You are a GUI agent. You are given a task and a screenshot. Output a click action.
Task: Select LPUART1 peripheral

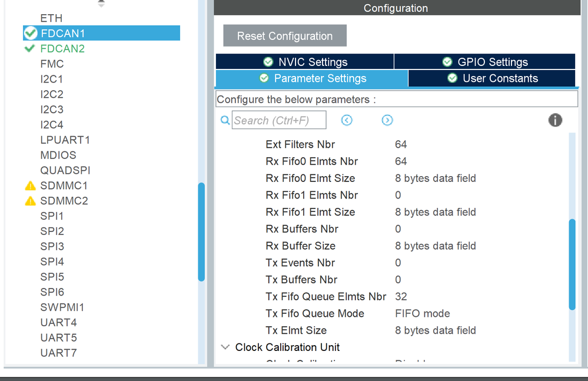[65, 140]
